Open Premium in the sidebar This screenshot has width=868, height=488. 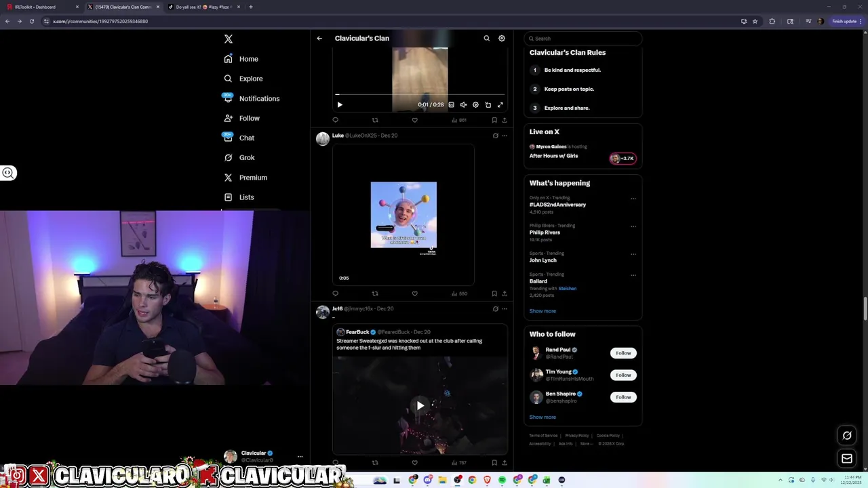(245, 178)
